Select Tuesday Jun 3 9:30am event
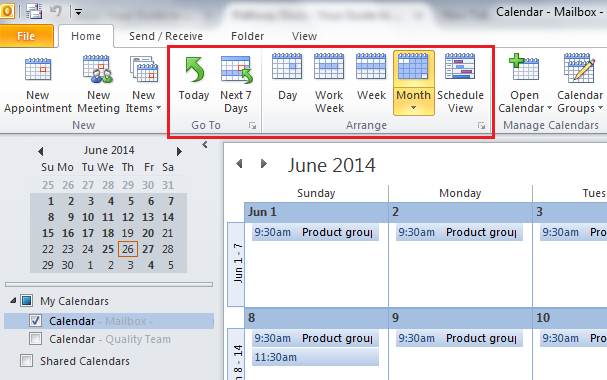The width and height of the screenshot is (607, 380). tap(574, 232)
